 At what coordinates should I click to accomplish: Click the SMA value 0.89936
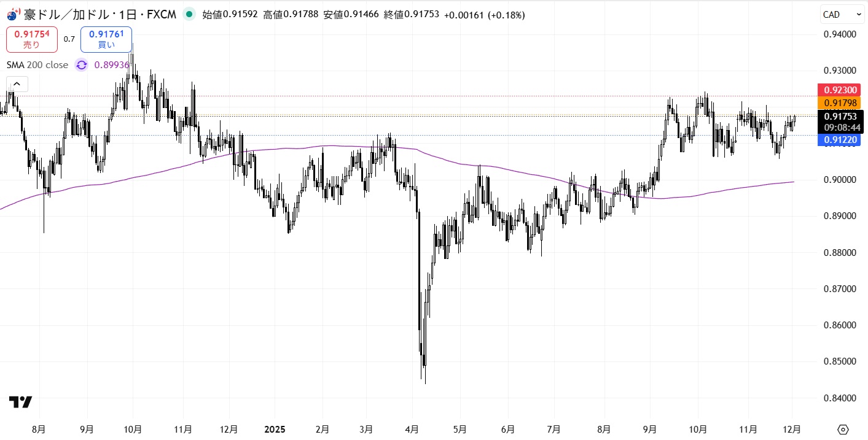tap(112, 65)
